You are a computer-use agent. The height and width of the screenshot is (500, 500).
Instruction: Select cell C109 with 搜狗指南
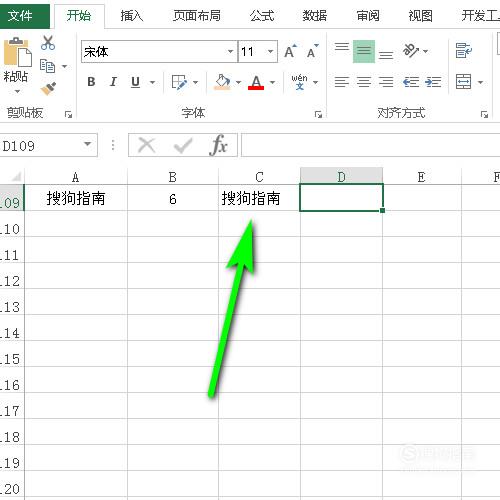[259, 198]
